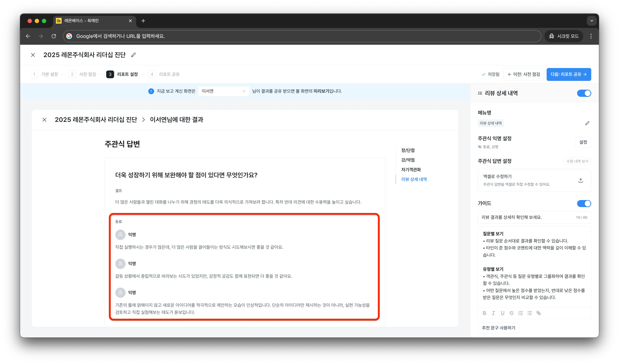Jump to 장/단점 section

coord(408,150)
